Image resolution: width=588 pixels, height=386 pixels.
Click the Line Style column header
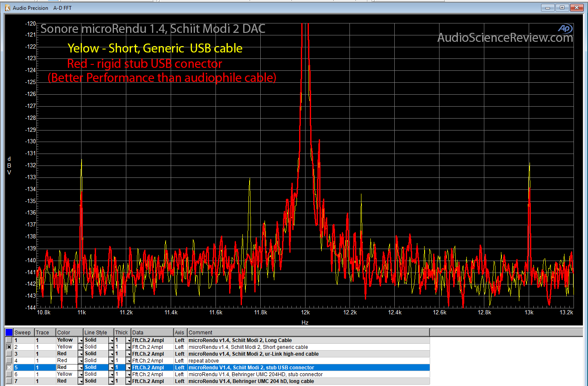(x=99, y=333)
